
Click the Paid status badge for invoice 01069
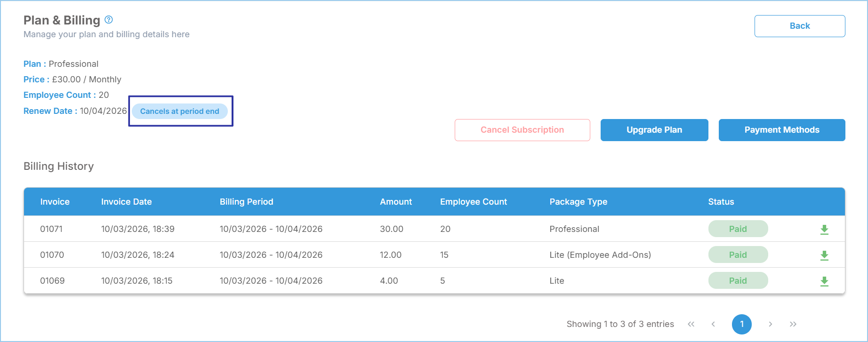point(738,281)
